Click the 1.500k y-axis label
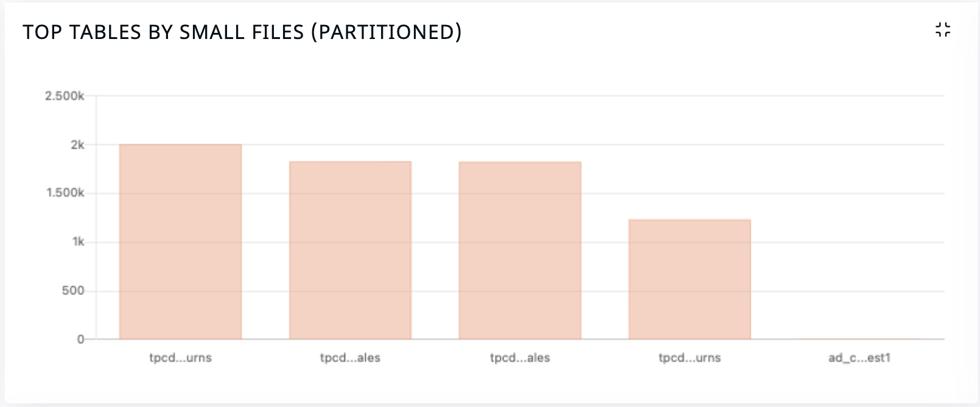The image size is (980, 407). click(66, 193)
